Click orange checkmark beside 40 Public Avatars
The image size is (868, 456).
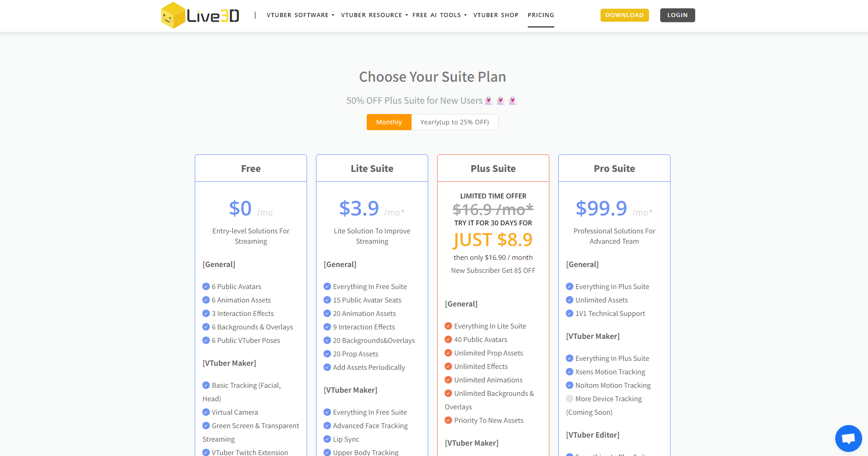click(x=448, y=339)
